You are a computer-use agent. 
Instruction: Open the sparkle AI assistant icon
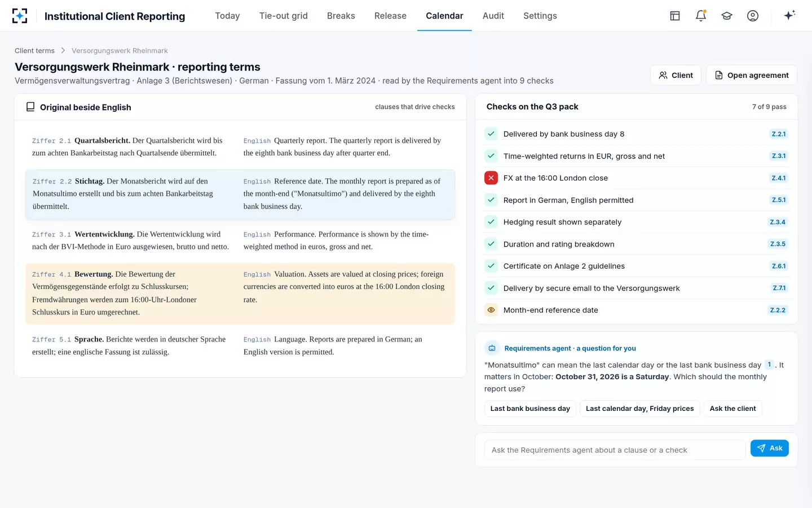click(789, 15)
